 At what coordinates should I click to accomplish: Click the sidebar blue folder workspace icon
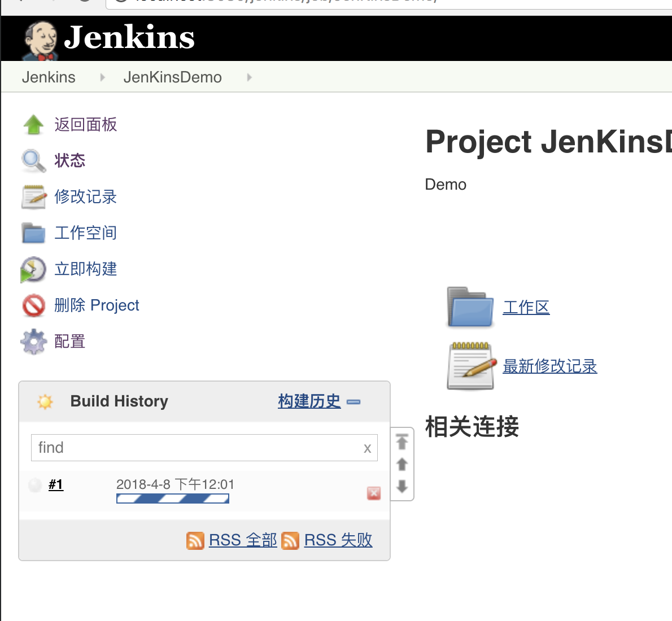[33, 233]
